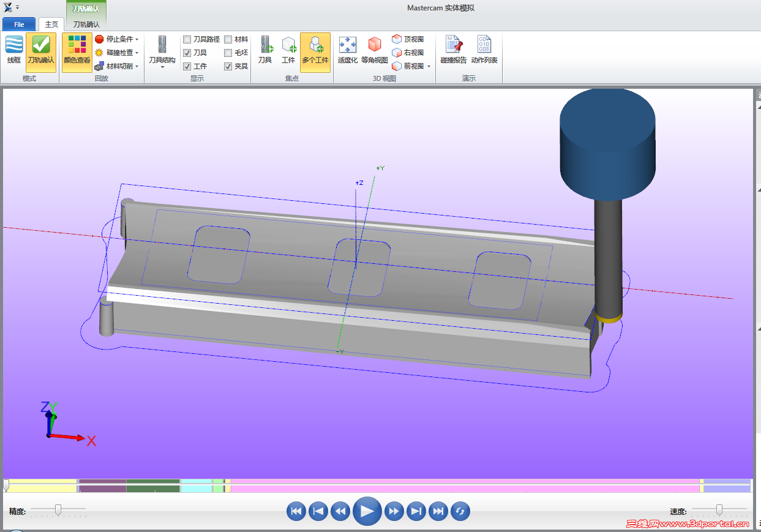
Task: Jump to simulation end
Action: coord(438,511)
